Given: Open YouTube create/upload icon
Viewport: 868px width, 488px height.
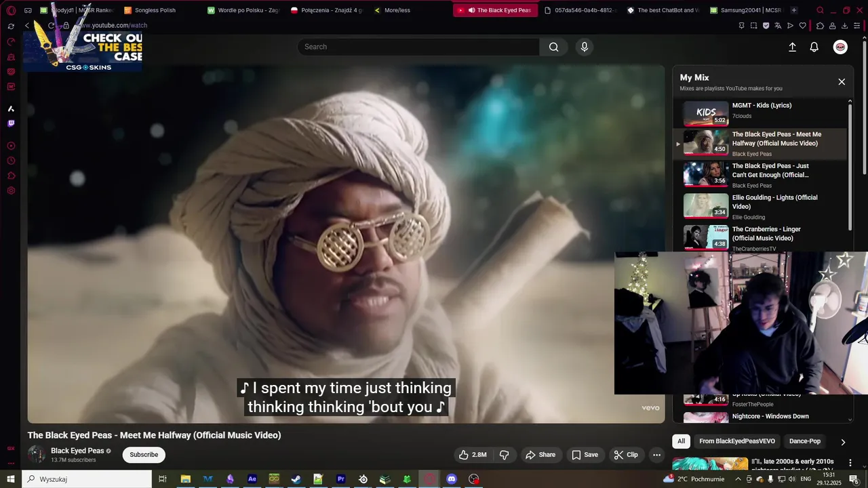Looking at the screenshot, I should click(x=792, y=47).
